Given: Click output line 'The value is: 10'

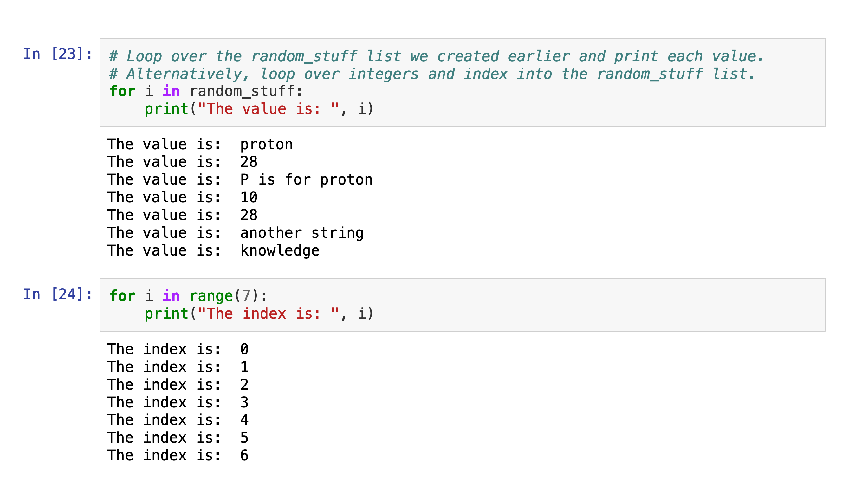Looking at the screenshot, I should 182,197.
